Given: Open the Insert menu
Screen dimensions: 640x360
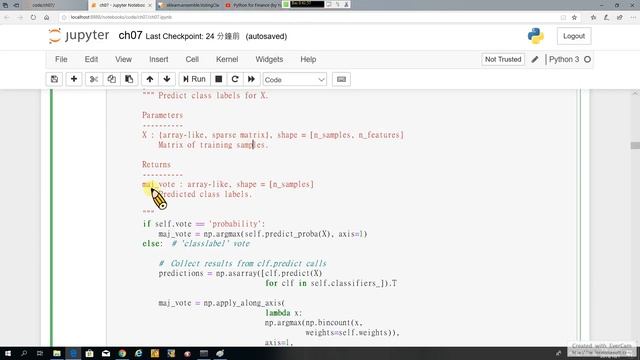Looking at the screenshot, I should pos(159,60).
